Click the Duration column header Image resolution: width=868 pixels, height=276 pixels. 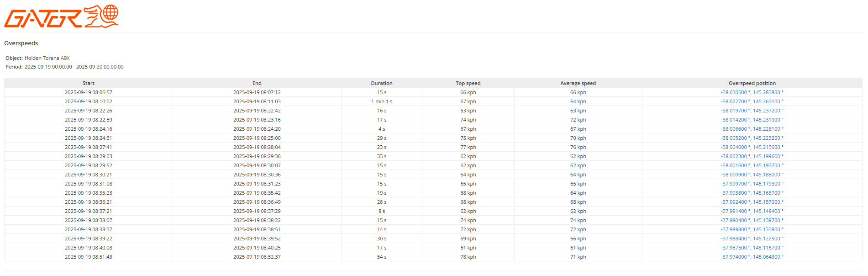point(381,83)
